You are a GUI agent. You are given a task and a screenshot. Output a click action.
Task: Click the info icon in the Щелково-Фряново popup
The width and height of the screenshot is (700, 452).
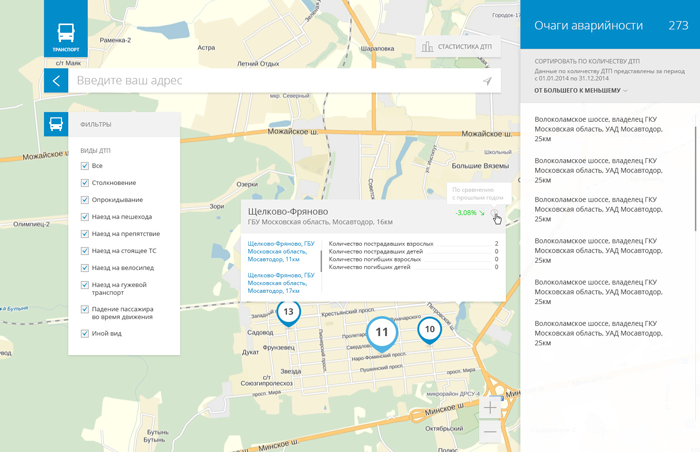[x=495, y=213]
